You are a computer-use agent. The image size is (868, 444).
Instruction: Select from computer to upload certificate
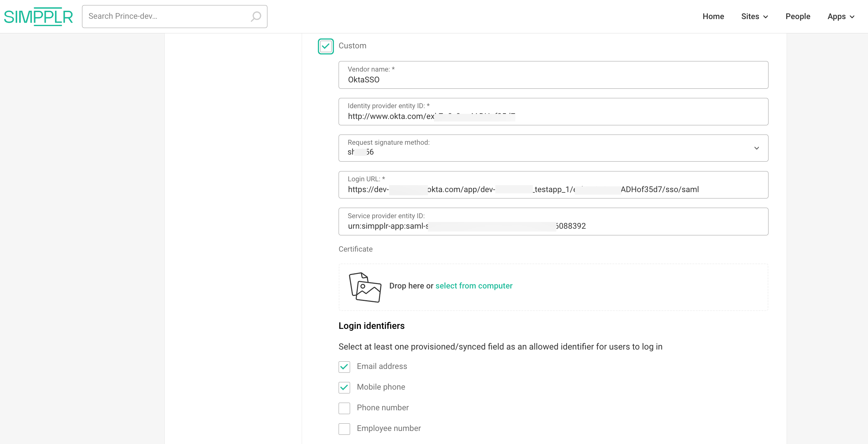(474, 285)
